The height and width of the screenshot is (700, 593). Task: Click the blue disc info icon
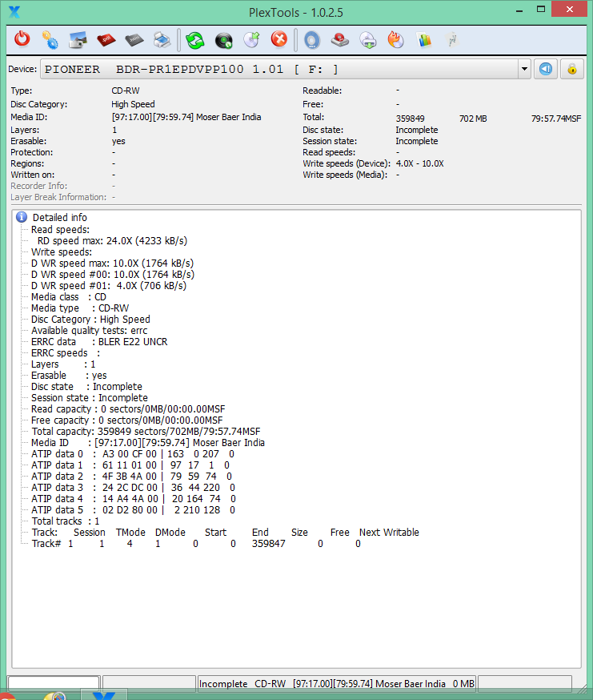(x=312, y=40)
